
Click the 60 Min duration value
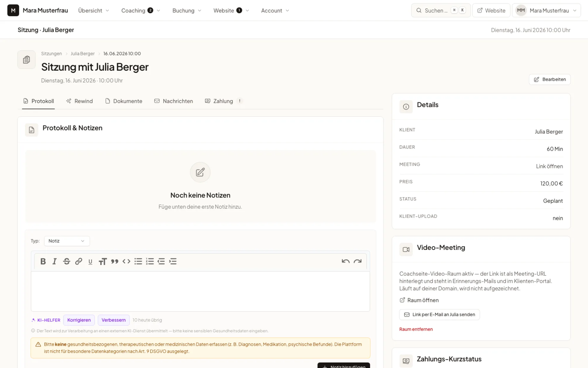(554, 149)
